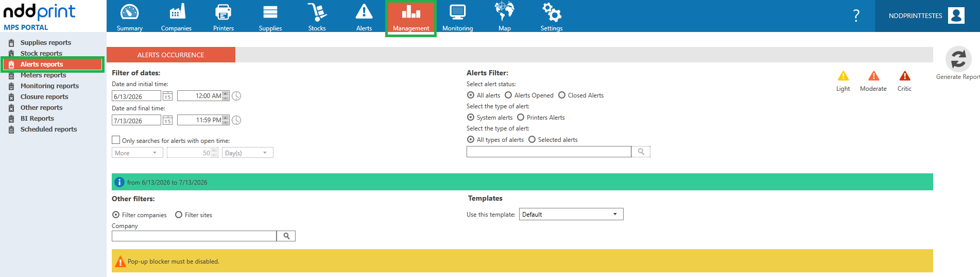Click the Company filter input field
Screen dimensions: 980x277
point(194,236)
